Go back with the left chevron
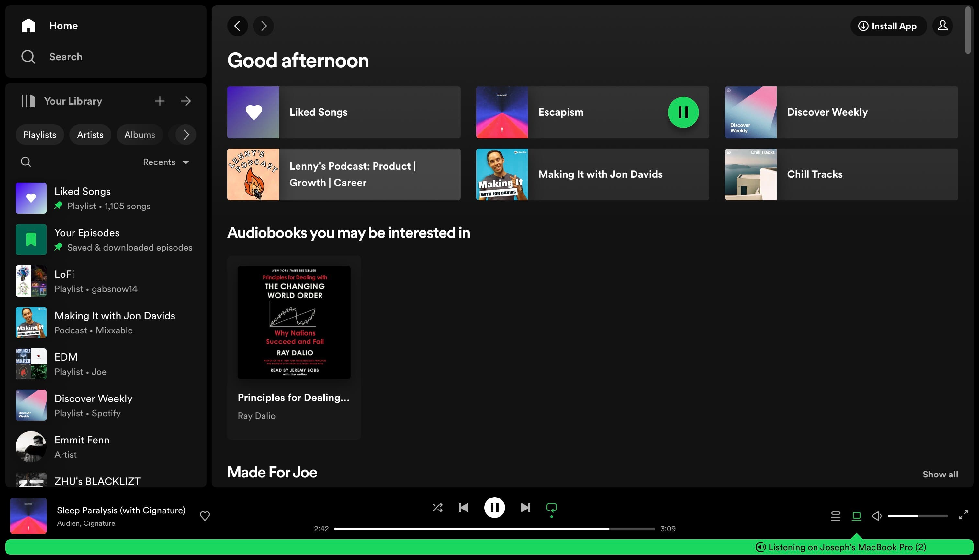Screen dimensions: 979x560 coord(237,26)
